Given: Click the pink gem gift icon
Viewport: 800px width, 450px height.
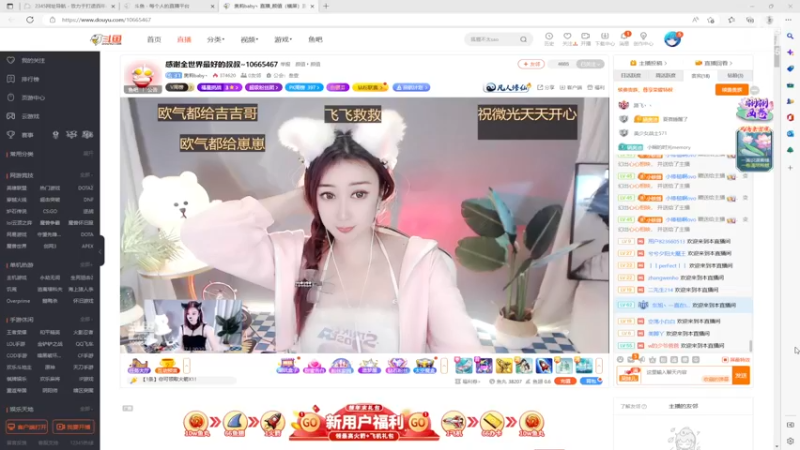Looking at the screenshot, I should (314, 365).
